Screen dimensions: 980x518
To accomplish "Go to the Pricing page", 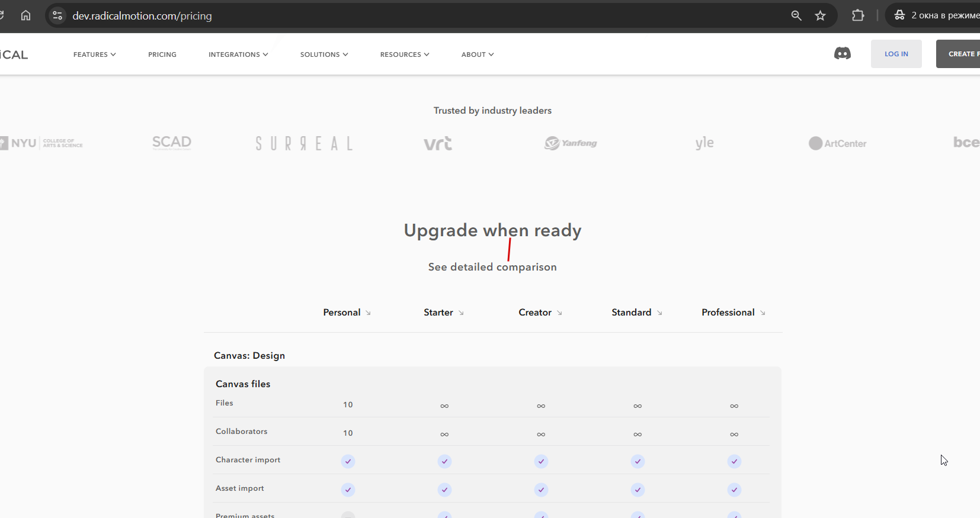I will (x=162, y=54).
